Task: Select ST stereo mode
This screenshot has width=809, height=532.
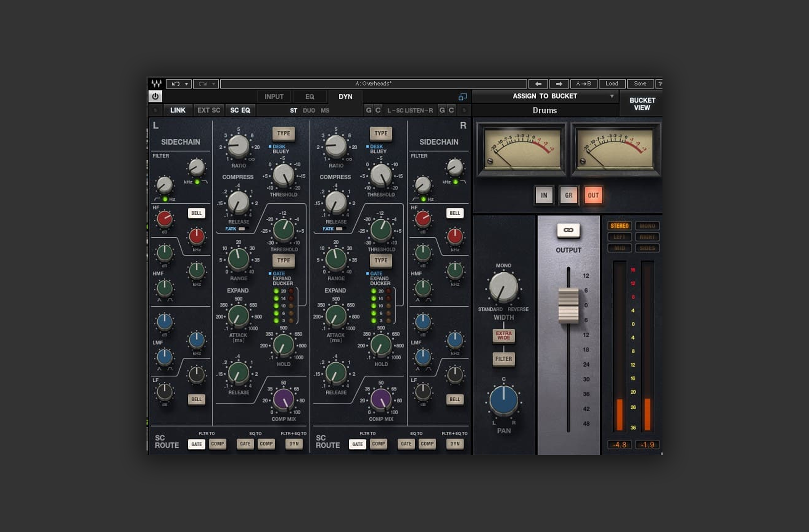Action: coord(293,111)
